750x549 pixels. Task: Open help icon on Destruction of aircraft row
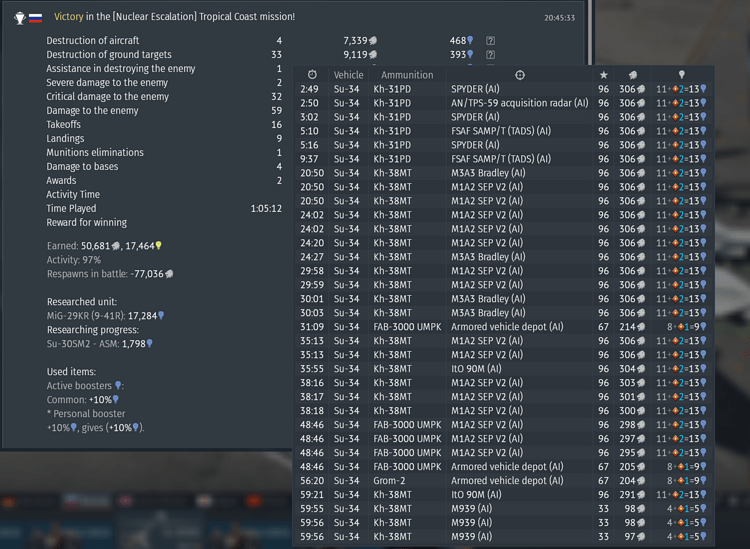click(490, 41)
